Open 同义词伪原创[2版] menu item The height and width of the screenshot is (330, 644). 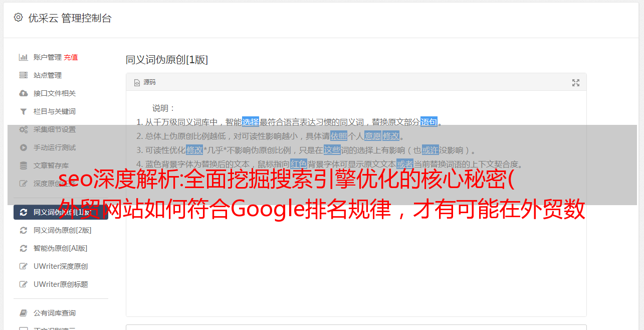(62, 230)
